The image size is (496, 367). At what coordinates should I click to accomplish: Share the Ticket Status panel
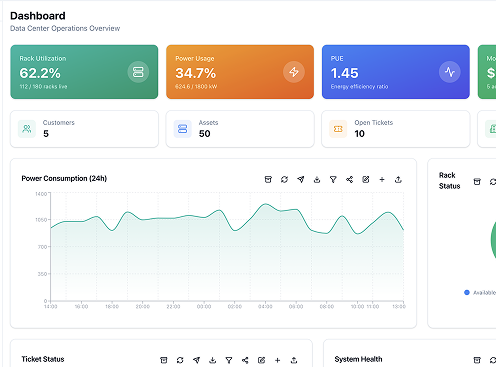coord(245,360)
